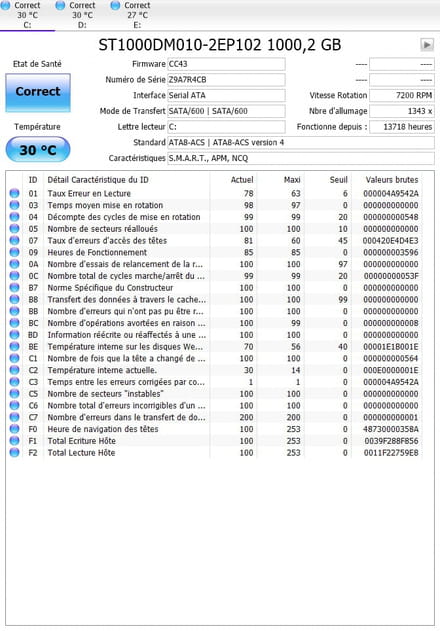Click status icon for Norme Spécifique du Constructeur

click(14, 288)
